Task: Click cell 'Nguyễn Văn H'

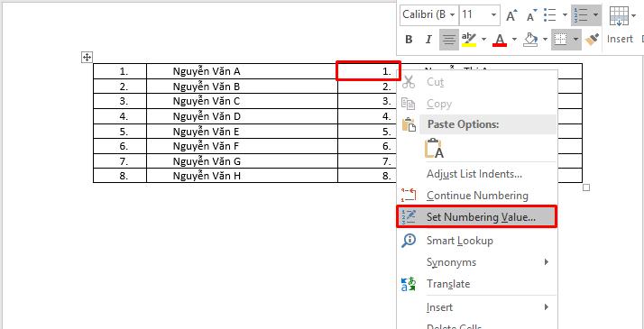Action: click(242, 176)
